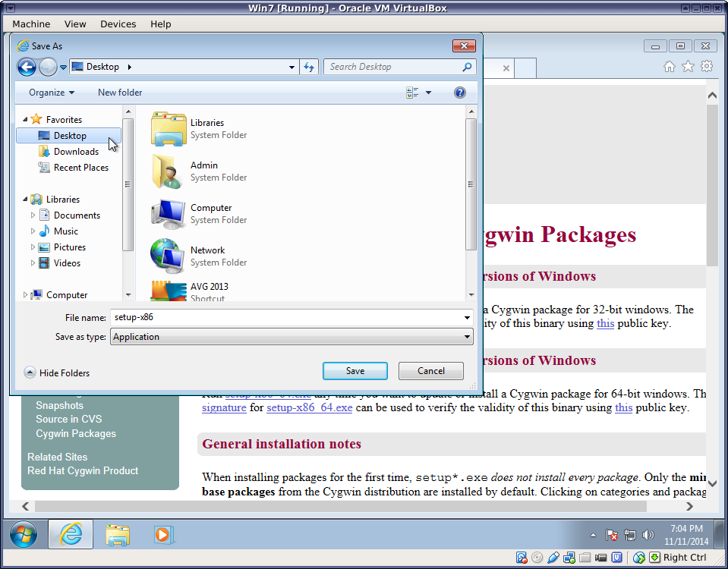Click the search magnifier in Search Desktop box
728x569 pixels.
(x=467, y=67)
